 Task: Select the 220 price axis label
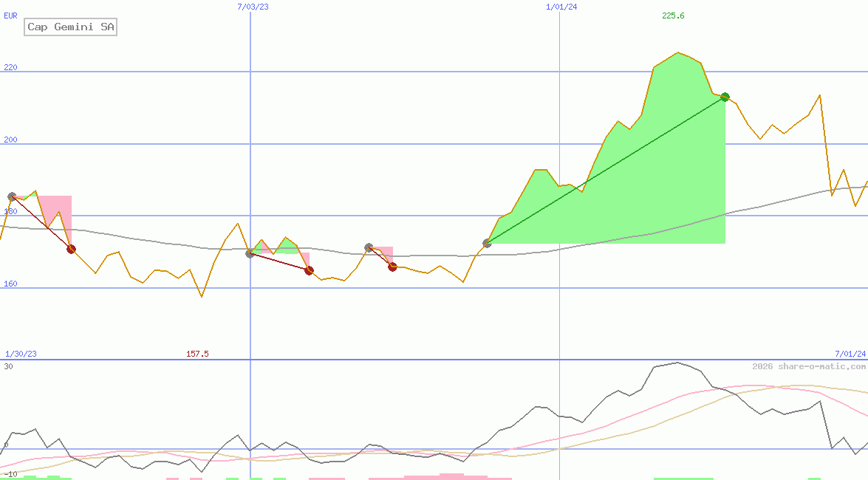[10, 67]
